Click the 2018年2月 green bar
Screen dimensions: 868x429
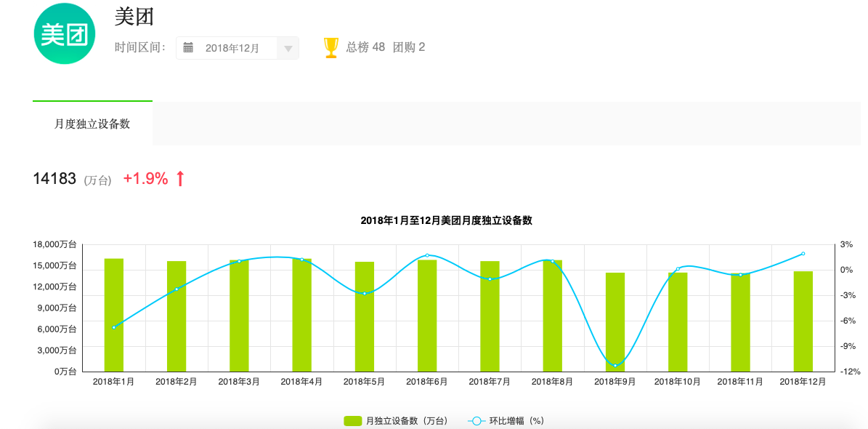177,316
